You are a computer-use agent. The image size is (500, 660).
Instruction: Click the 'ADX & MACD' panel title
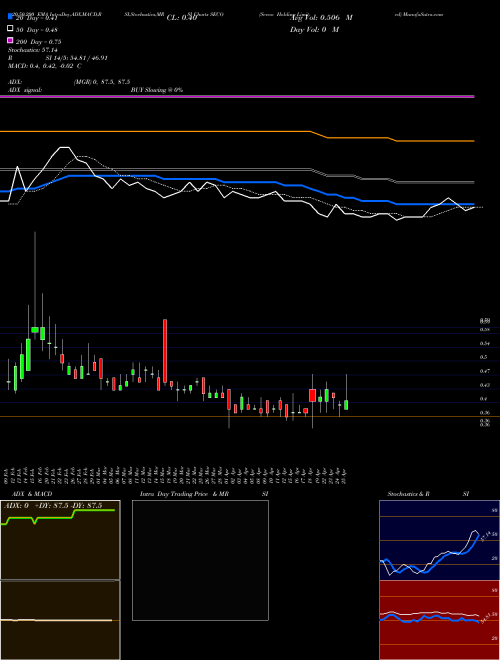[x=32, y=494]
